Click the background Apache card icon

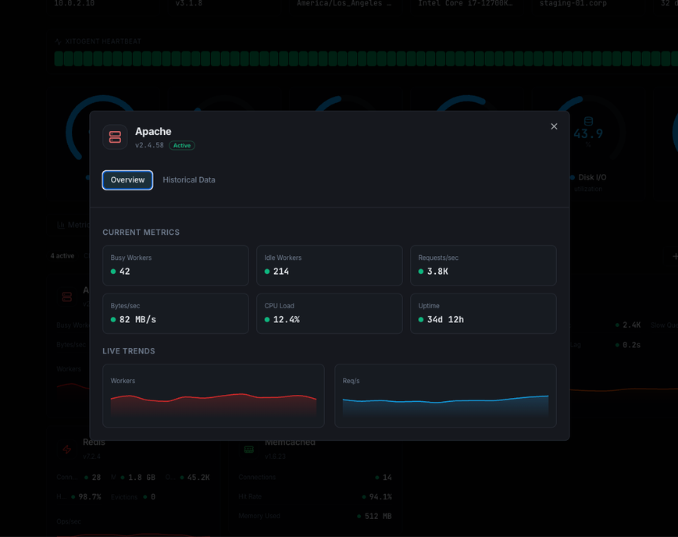(x=67, y=297)
